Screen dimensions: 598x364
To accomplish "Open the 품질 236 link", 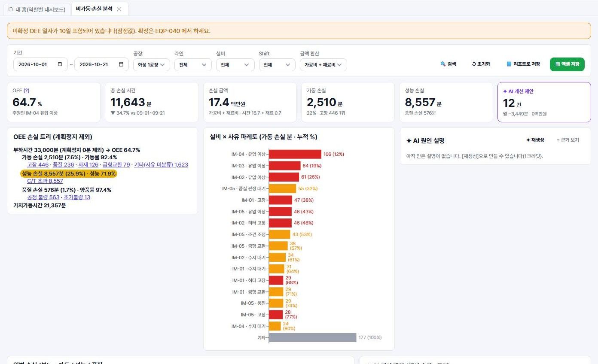I will (63, 165).
